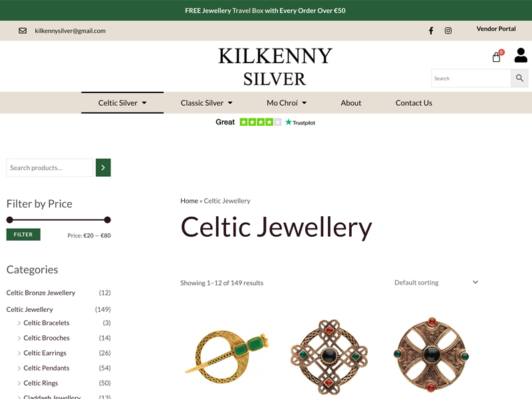Open the Facebook page icon
Viewport: 532px width, 399px height.
(x=431, y=31)
